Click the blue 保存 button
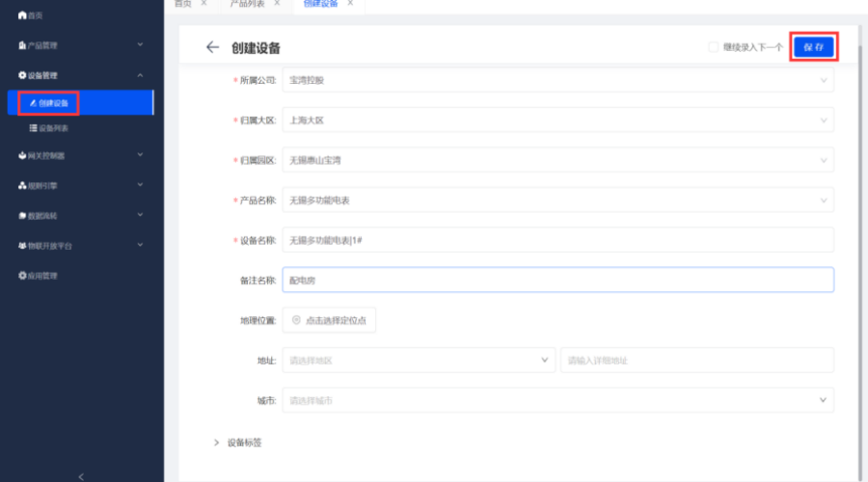The image size is (868, 482). [813, 47]
